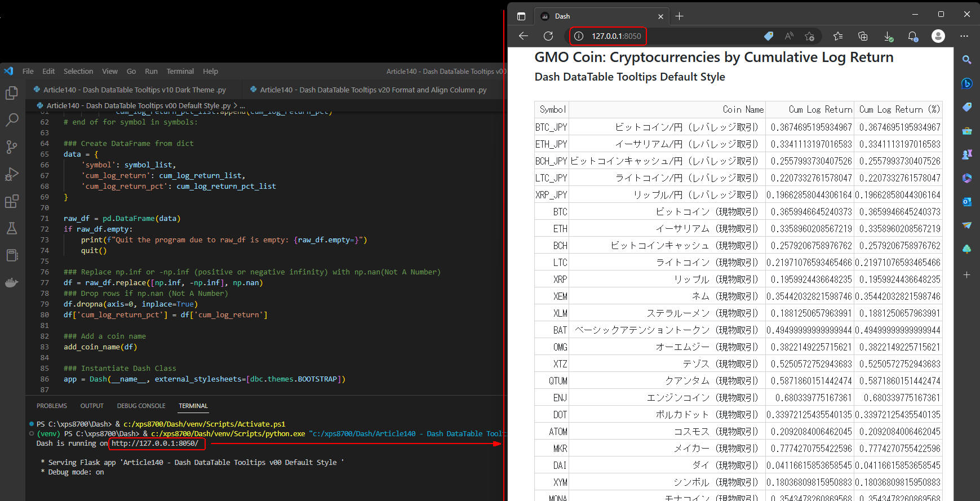
Task: Select the XRP_JPY symbol cell
Action: coord(551,195)
